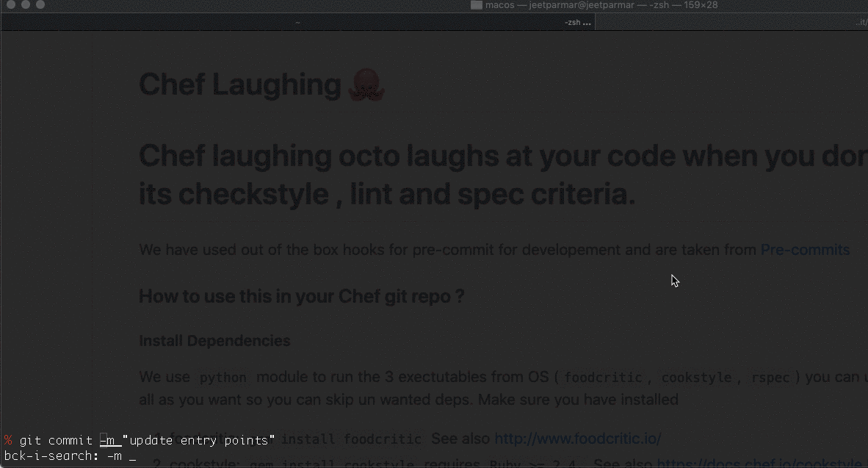This screenshot has height=468, width=868.
Task: Switch to the -zsh terminal tab
Action: pyautogui.click(x=577, y=23)
